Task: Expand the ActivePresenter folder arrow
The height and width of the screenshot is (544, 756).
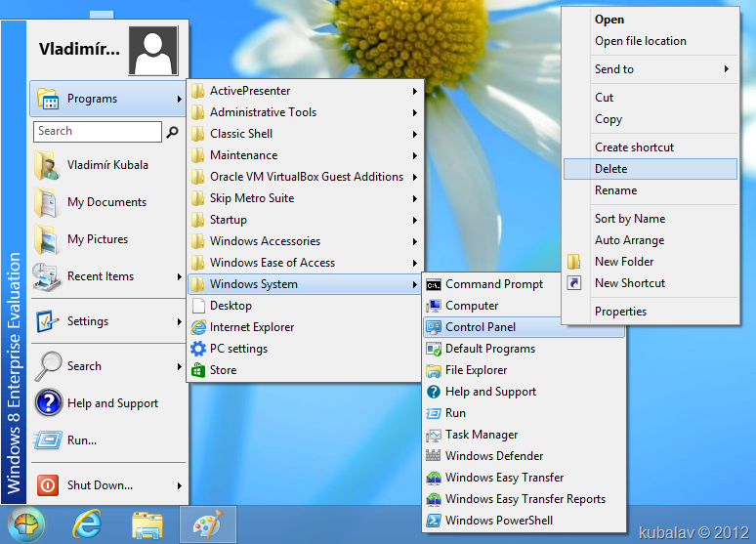Action: (x=415, y=91)
